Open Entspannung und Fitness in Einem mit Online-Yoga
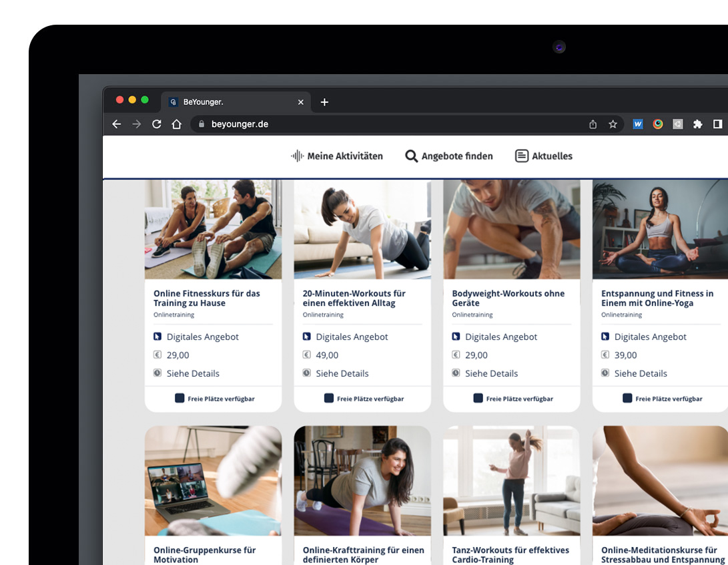 pos(657,299)
